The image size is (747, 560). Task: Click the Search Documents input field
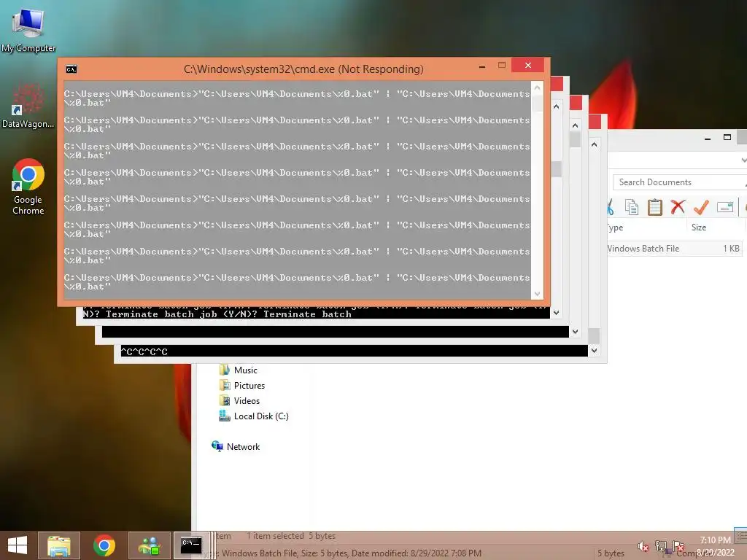(679, 182)
